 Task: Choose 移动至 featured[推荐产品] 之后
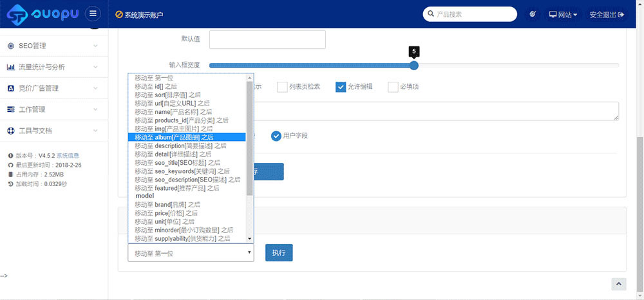187,188
